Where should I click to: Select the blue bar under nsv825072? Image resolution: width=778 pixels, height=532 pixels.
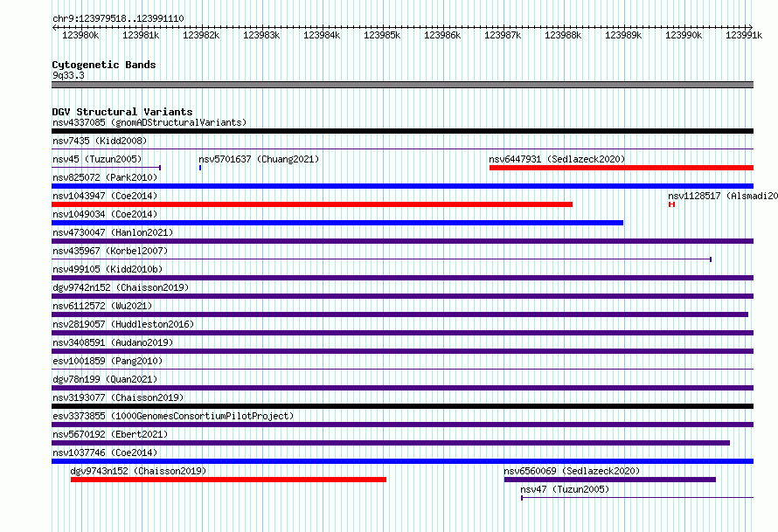click(x=402, y=186)
